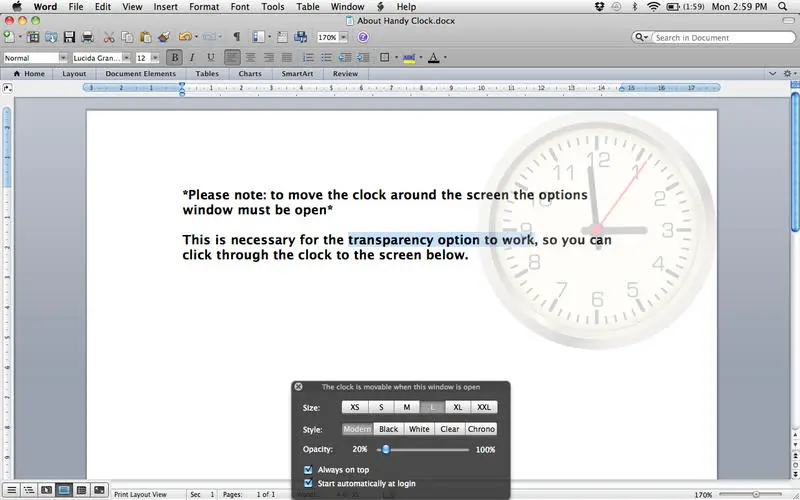Open the Toolbox icon in the toolbar
Screen dimensions: 800x500
(x=282, y=37)
